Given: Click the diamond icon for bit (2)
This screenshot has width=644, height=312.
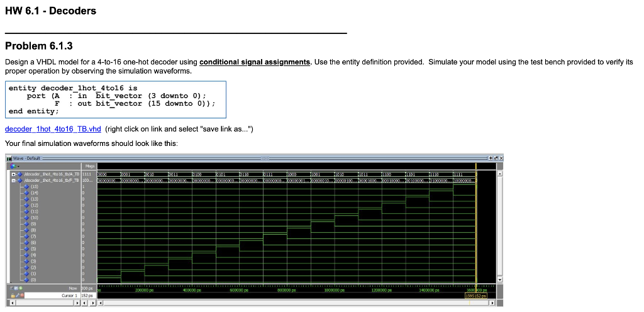Looking at the screenshot, I should click(26, 268).
